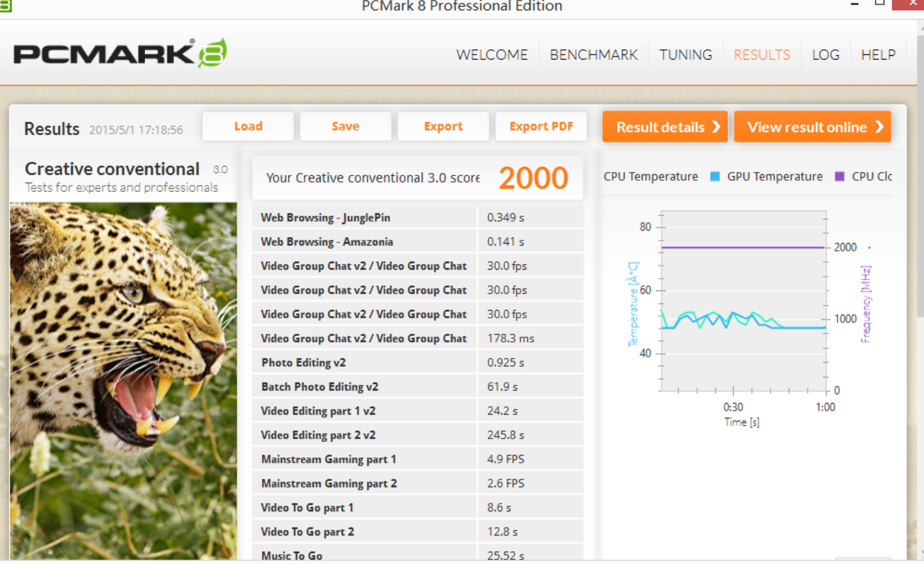
Task: Minimize the PCMark 8 window
Action: click(x=854, y=4)
